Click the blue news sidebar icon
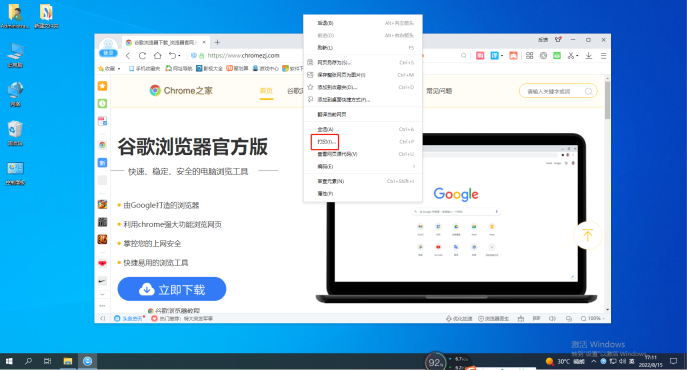 [102, 163]
